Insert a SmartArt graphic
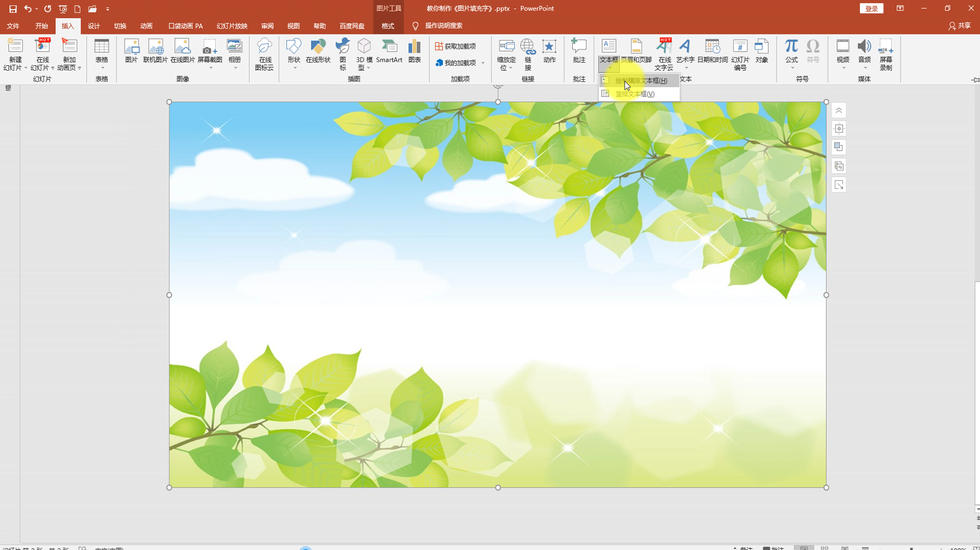The height and width of the screenshot is (550, 980). 389,51
